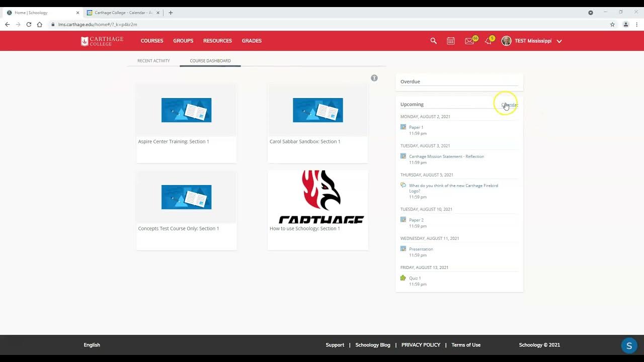The width and height of the screenshot is (644, 362).
Task: Open the notifications bell icon
Action: tap(488, 41)
